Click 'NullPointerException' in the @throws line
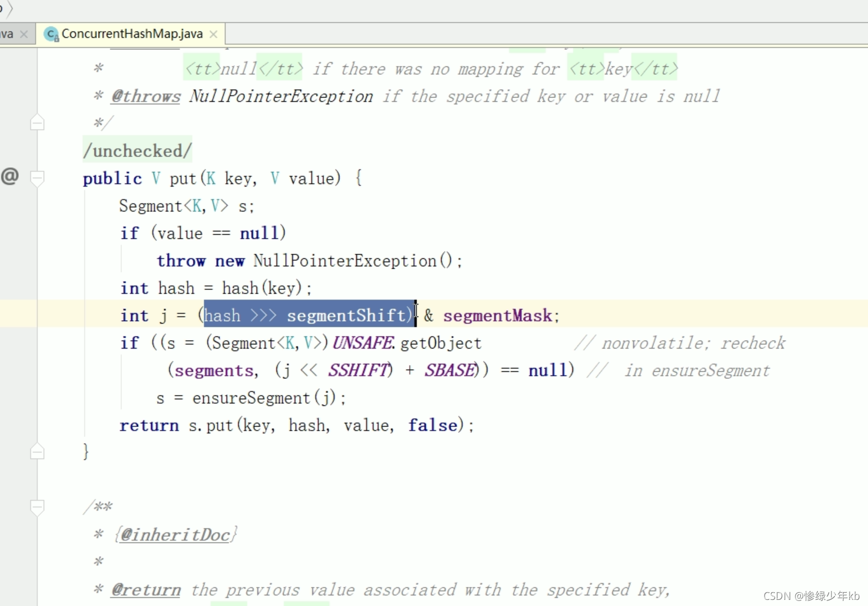 [281, 96]
